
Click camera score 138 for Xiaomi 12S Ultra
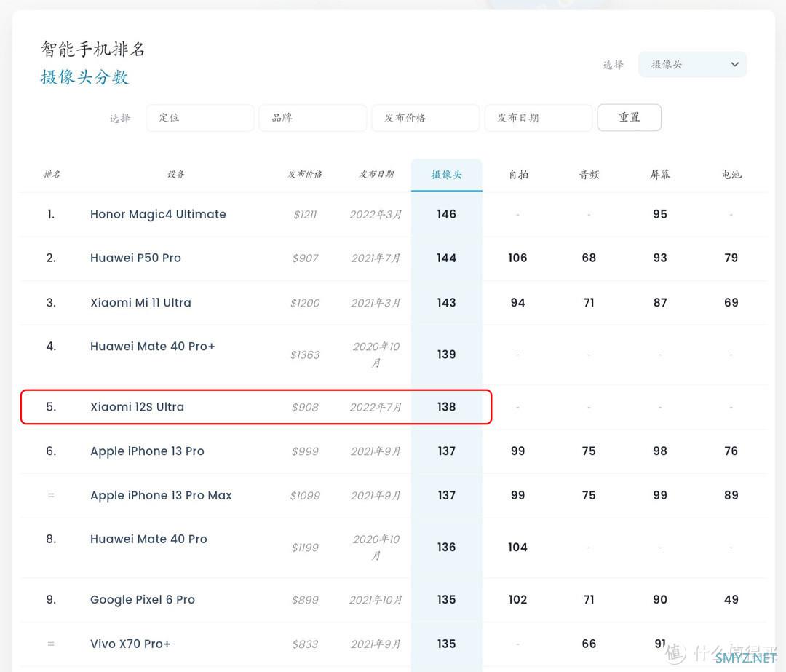click(x=447, y=407)
